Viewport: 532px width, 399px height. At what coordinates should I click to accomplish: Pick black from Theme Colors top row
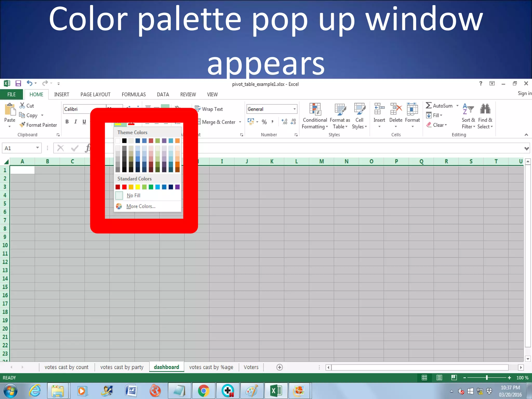tap(124, 141)
